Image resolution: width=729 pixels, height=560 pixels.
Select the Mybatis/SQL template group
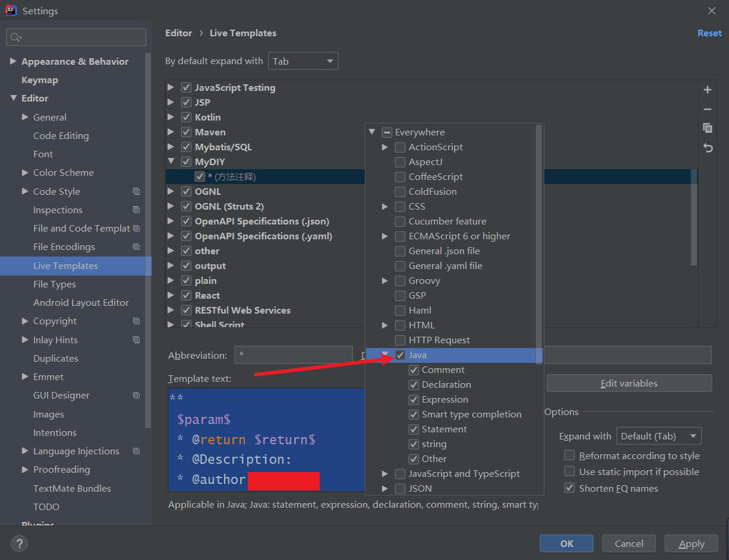223,147
